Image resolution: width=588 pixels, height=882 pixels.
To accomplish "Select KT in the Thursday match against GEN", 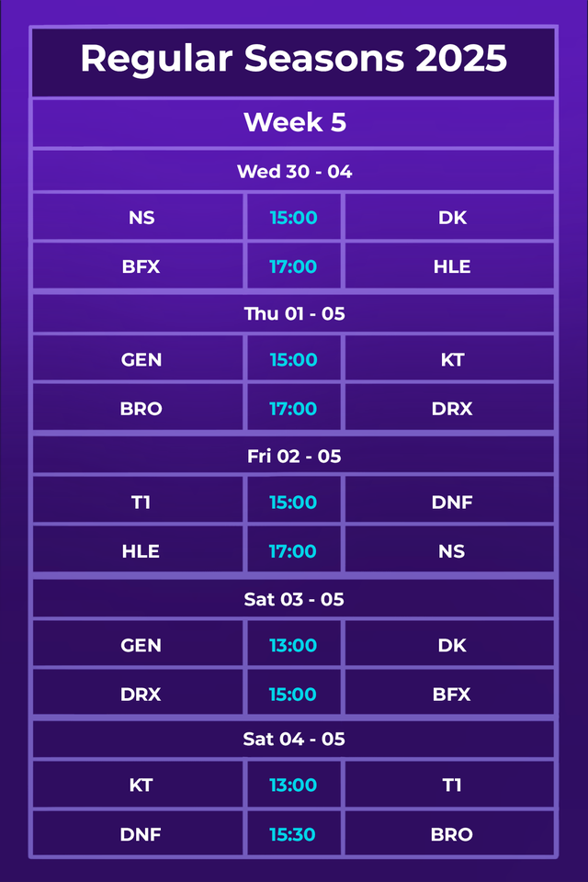I will 452,360.
